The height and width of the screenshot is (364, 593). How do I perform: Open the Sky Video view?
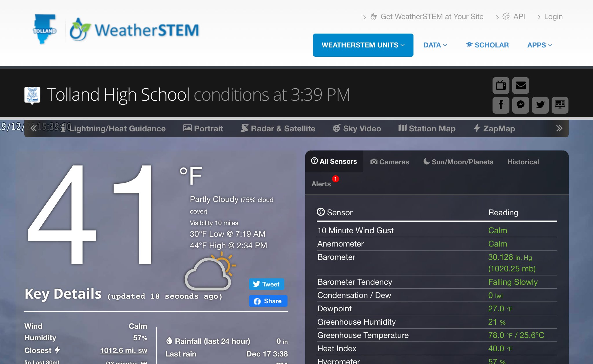coord(357,128)
